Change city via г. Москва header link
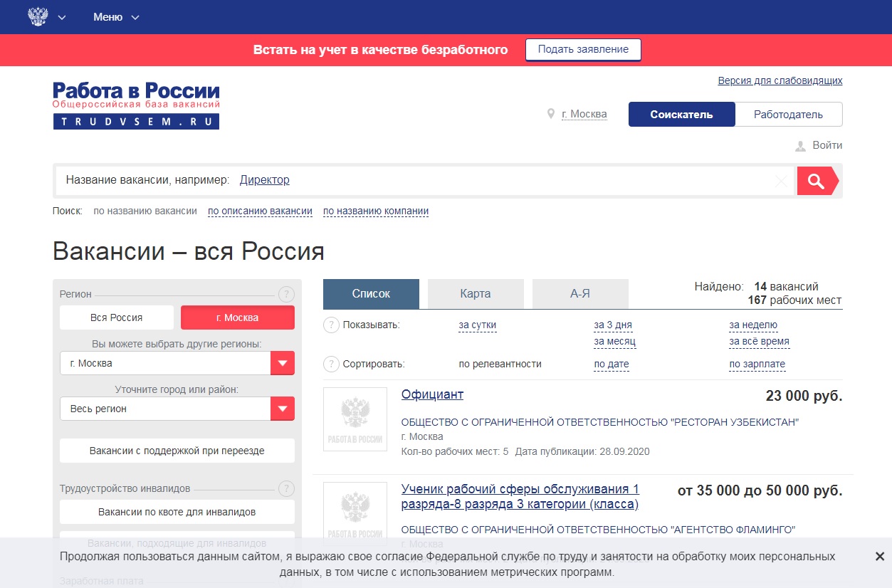This screenshot has height=588, width=892. tap(584, 114)
